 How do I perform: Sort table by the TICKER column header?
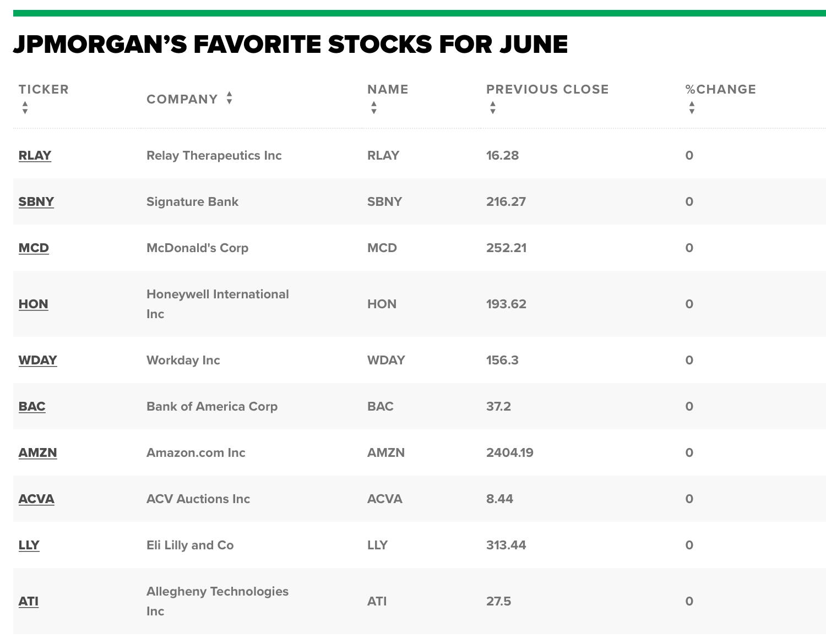coord(44,89)
